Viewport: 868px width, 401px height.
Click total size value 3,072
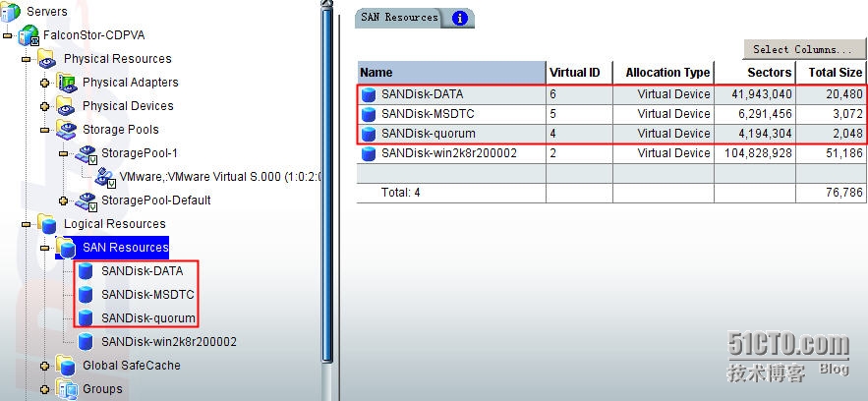(847, 114)
